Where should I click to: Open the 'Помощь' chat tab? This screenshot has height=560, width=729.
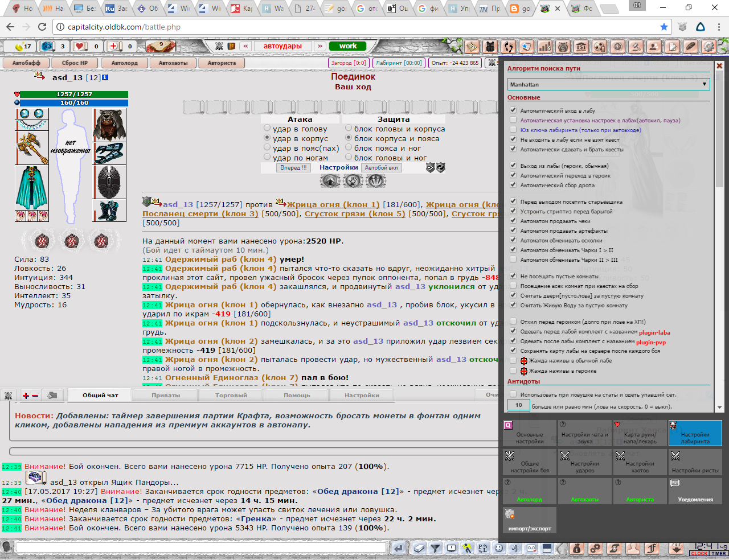point(297,395)
